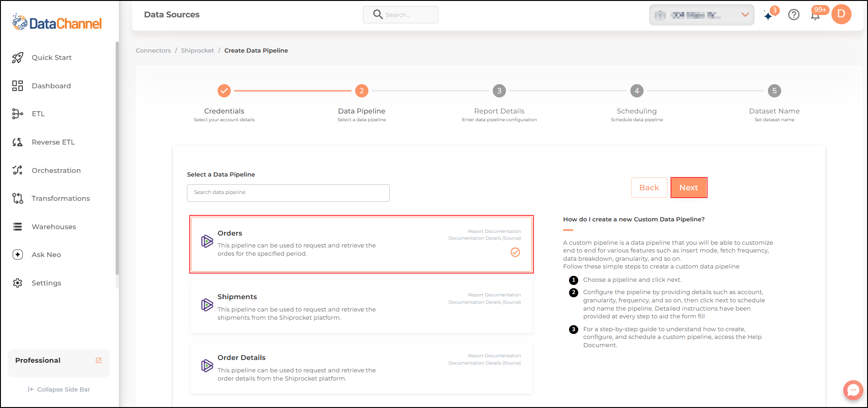Open Order Details Report Documentation link

pos(495,355)
